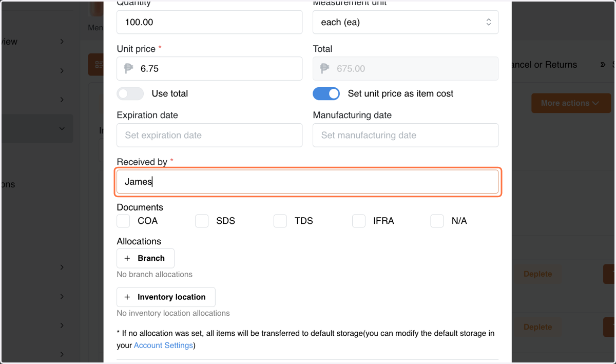
Task: Open the Measurement unit dropdown each (ea)
Action: coord(406,22)
